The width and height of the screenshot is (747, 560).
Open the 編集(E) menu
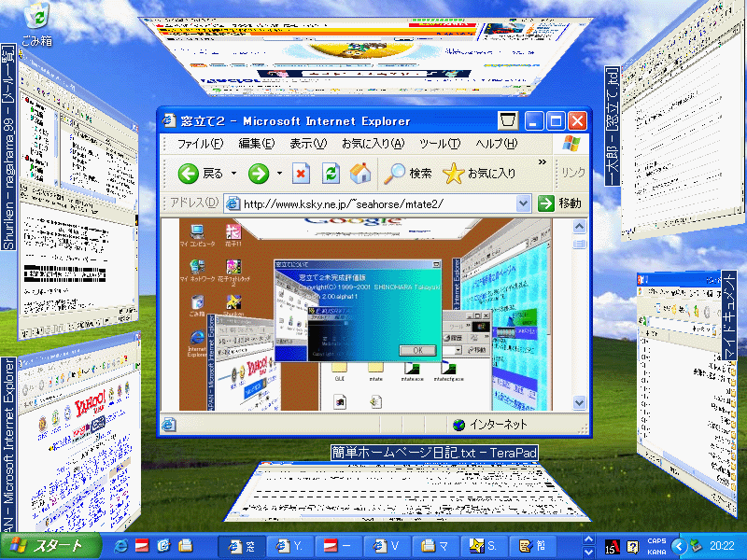[256, 144]
